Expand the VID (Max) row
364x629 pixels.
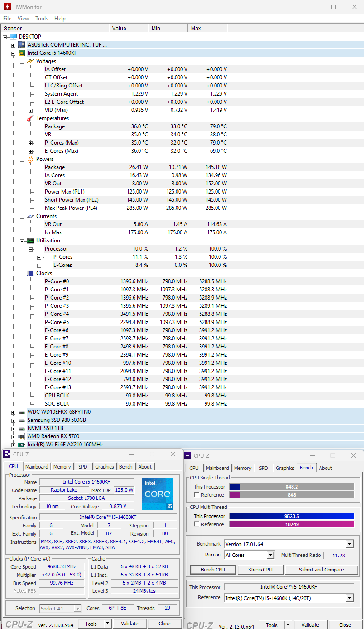[31, 110]
